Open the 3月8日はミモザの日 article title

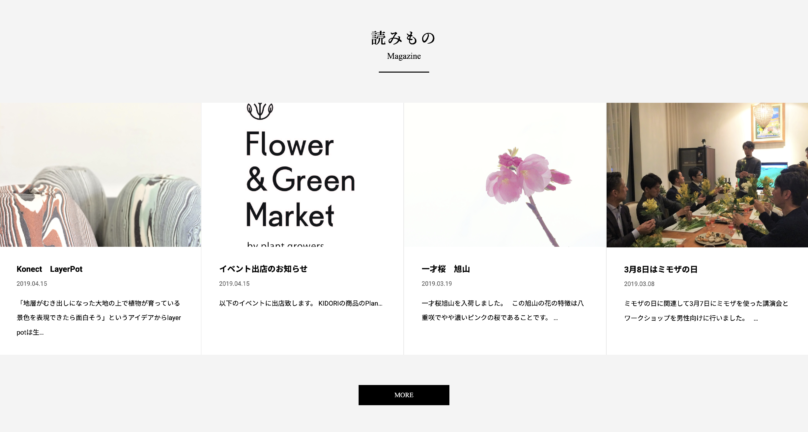point(661,269)
